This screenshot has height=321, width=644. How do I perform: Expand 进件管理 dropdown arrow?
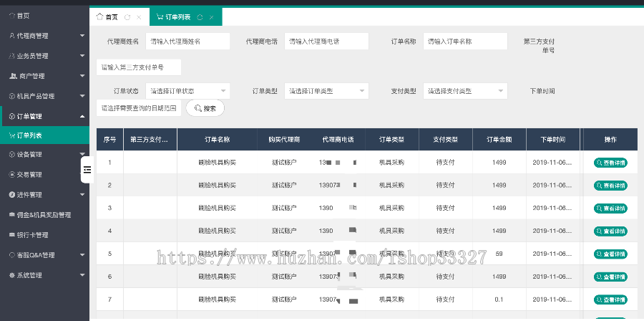tap(82, 195)
